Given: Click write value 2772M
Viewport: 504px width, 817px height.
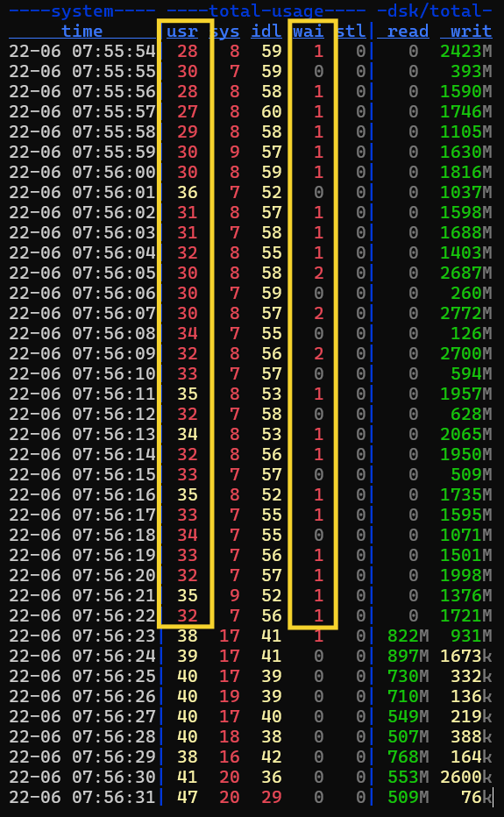Looking at the screenshot, I should tap(466, 313).
